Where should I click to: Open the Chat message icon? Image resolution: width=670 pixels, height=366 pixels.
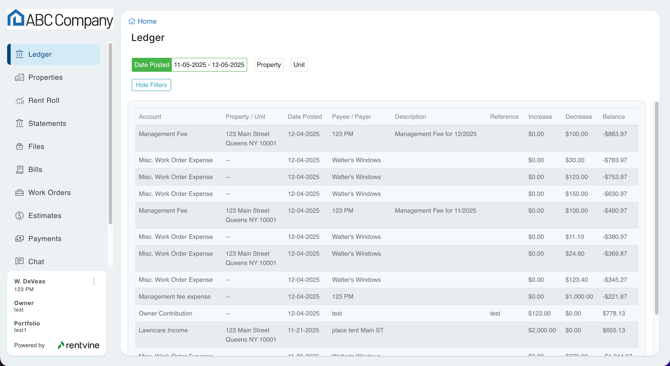[19, 261]
